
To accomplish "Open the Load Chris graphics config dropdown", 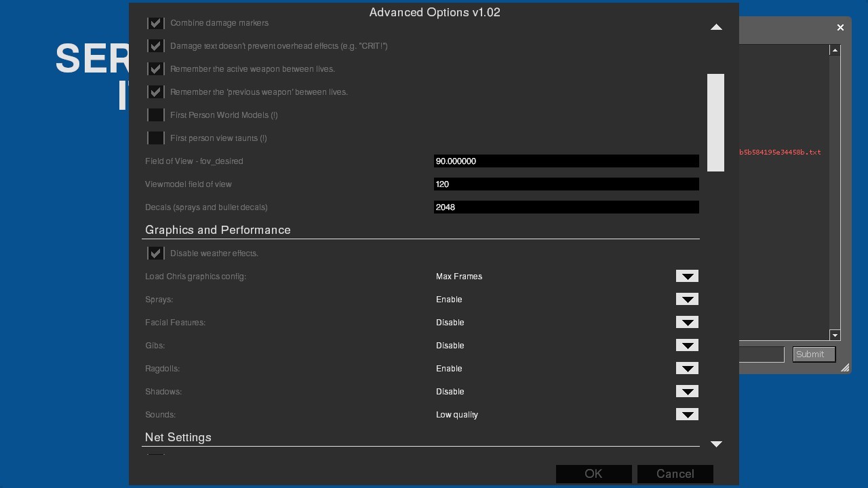I will point(687,277).
